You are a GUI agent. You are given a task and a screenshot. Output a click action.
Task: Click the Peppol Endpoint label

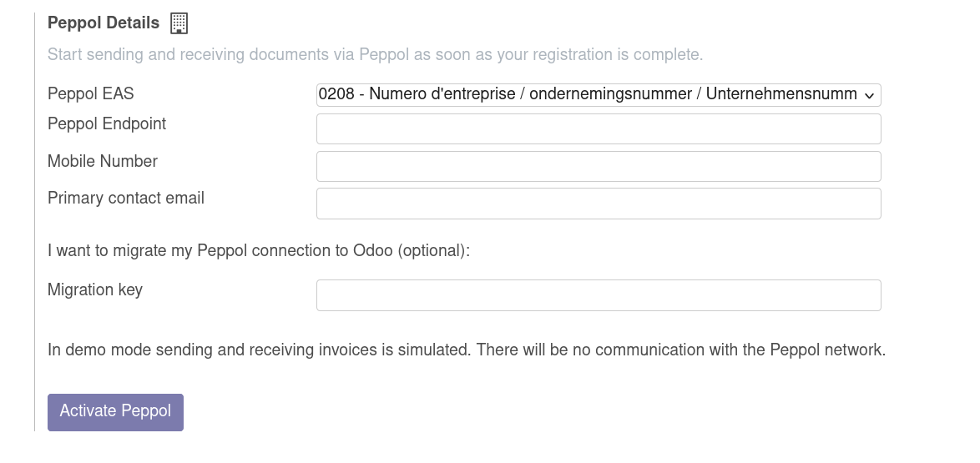click(x=107, y=124)
